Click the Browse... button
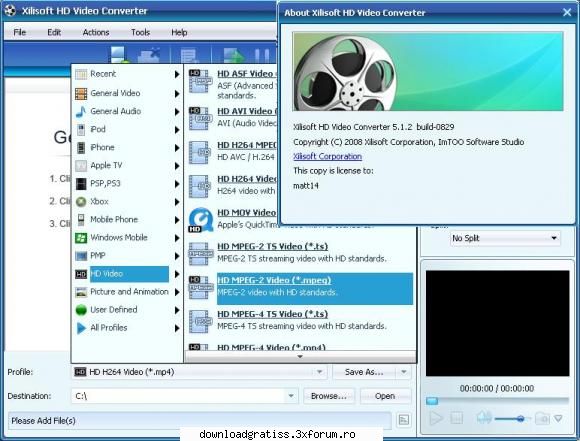 pos(328,396)
